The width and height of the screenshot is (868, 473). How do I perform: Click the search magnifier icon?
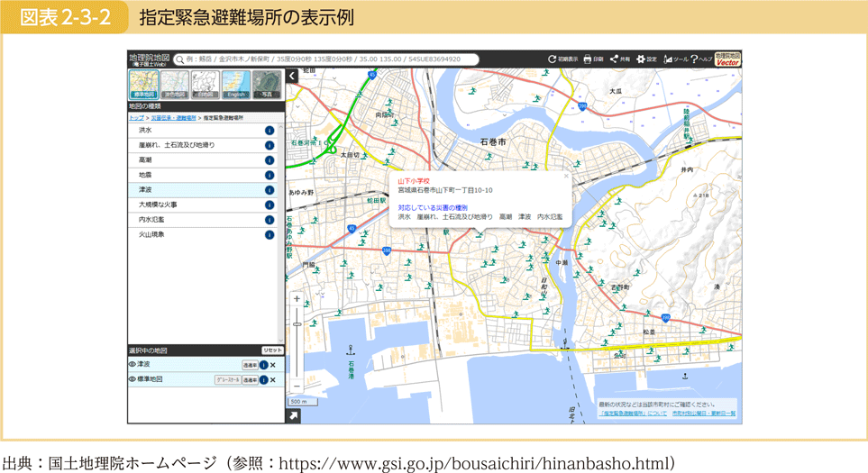pos(180,59)
